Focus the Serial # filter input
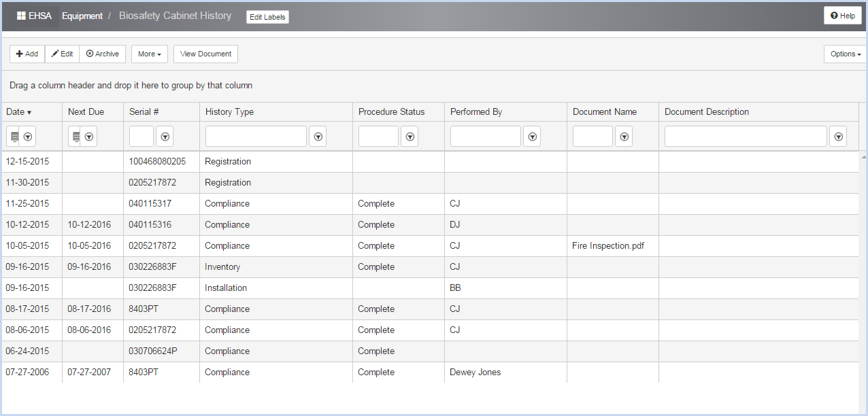 click(x=141, y=137)
